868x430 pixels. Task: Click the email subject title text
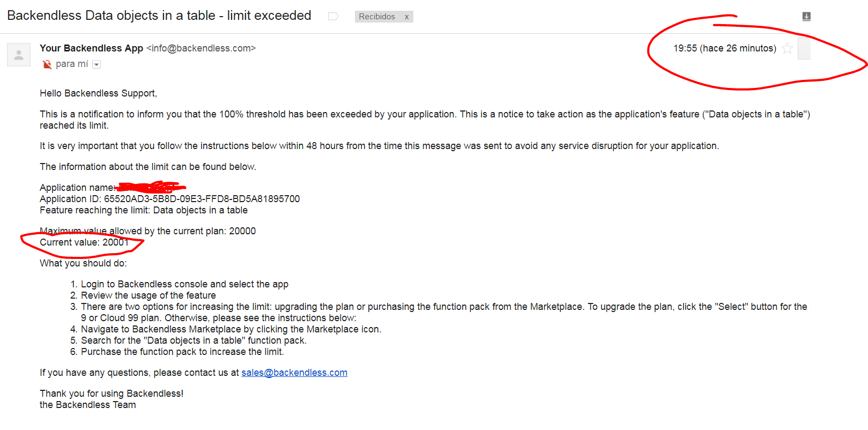point(159,16)
